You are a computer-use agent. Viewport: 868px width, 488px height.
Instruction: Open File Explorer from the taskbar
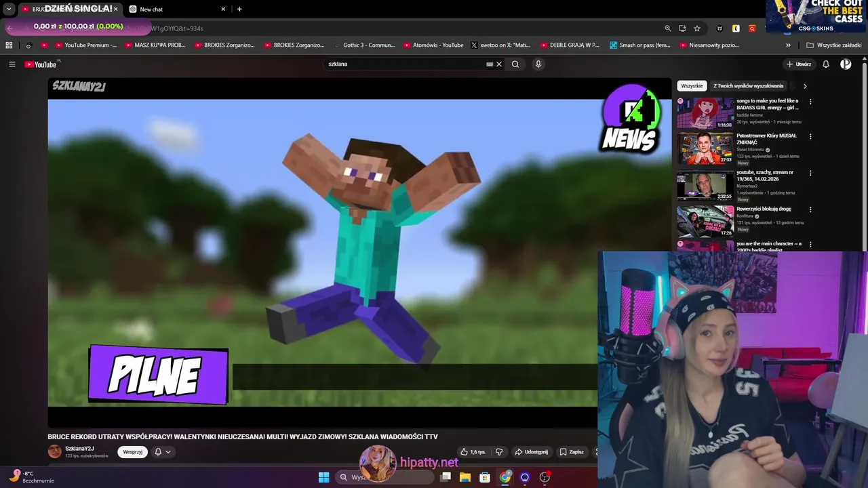[465, 477]
